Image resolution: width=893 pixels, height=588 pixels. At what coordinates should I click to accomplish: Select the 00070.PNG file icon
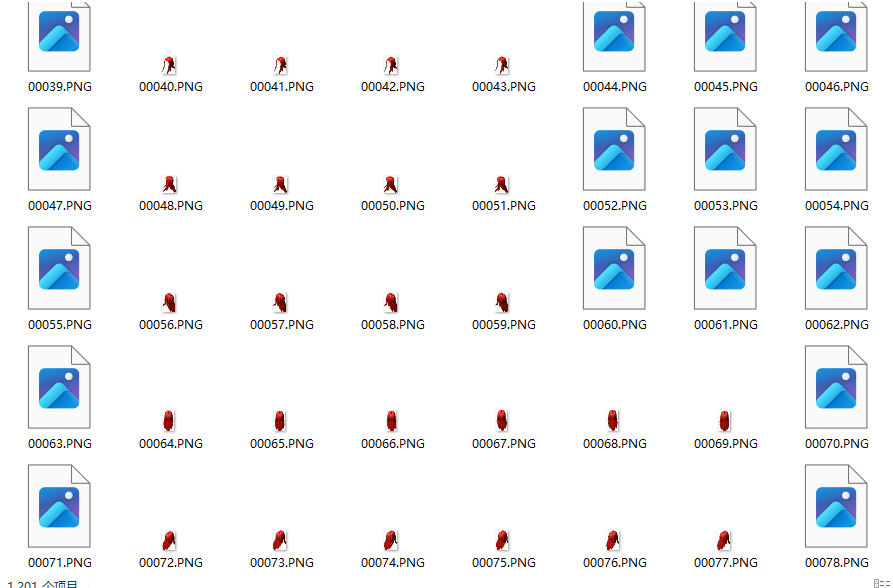836,387
